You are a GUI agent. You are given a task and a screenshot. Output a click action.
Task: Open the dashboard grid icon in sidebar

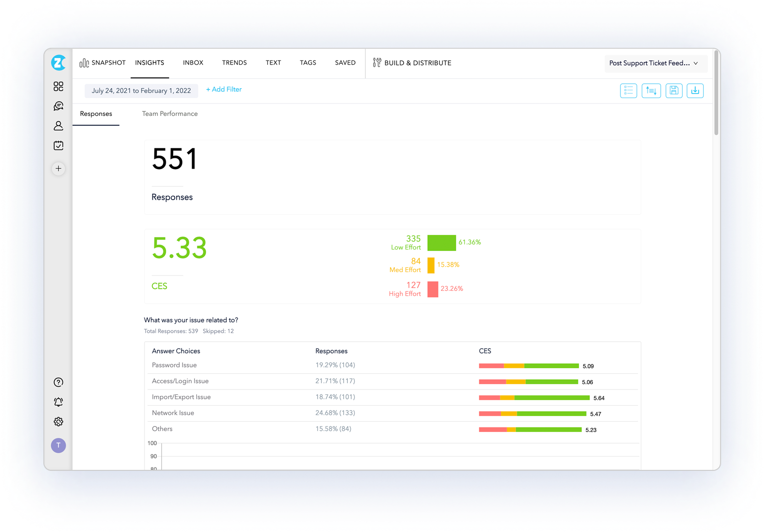(58, 86)
